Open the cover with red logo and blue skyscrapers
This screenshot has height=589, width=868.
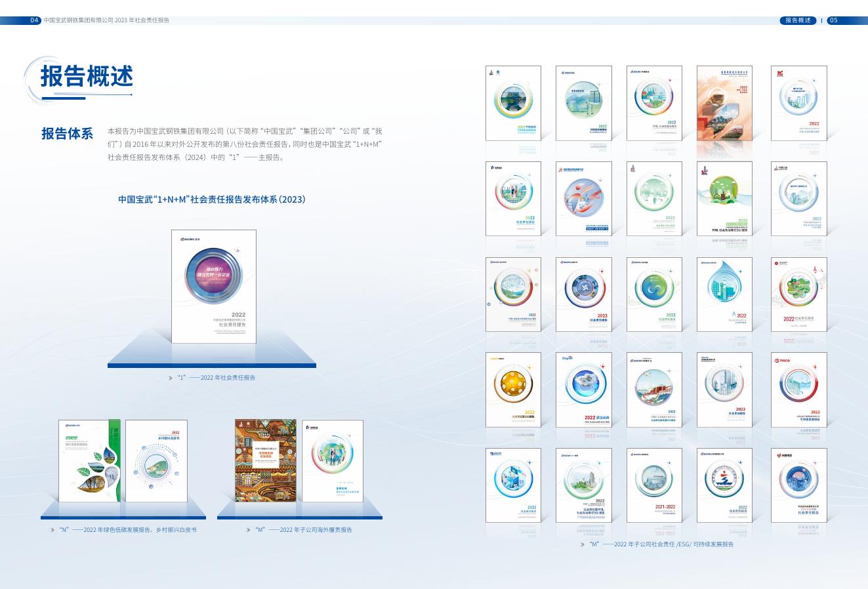coord(799,103)
